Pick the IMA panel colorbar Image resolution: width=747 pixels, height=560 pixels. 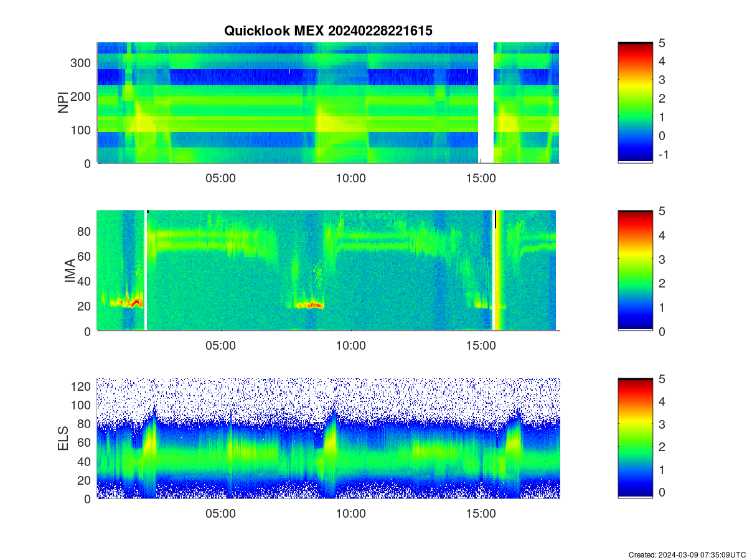tap(635, 271)
